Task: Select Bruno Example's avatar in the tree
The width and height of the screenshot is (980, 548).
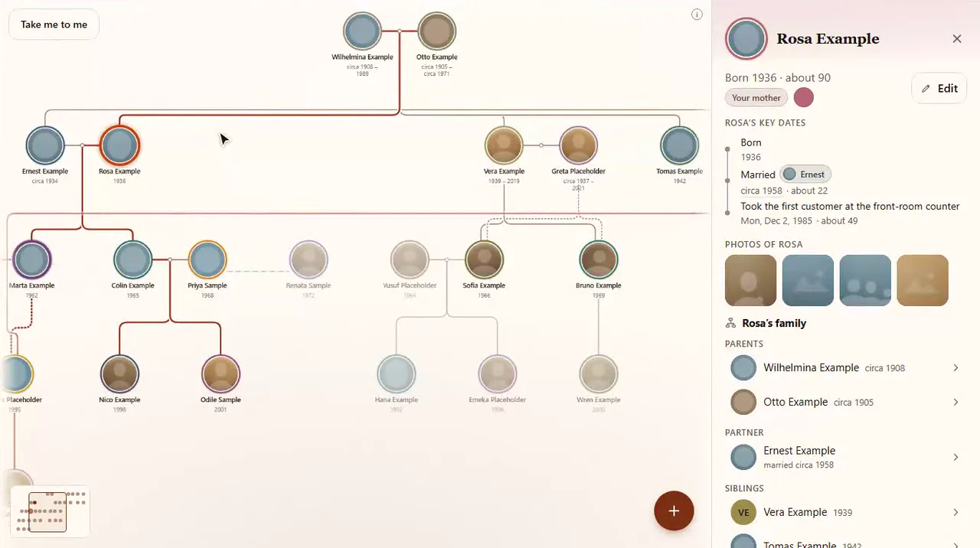Action: [x=598, y=259]
